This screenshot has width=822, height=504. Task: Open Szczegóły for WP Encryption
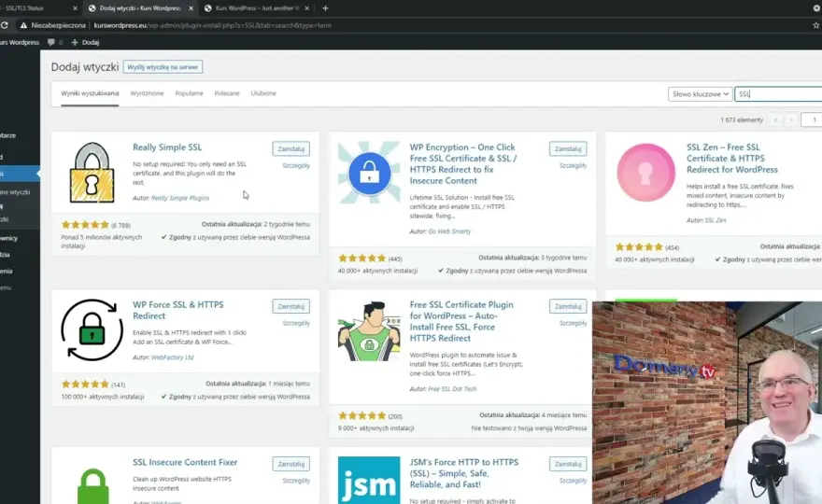point(573,165)
